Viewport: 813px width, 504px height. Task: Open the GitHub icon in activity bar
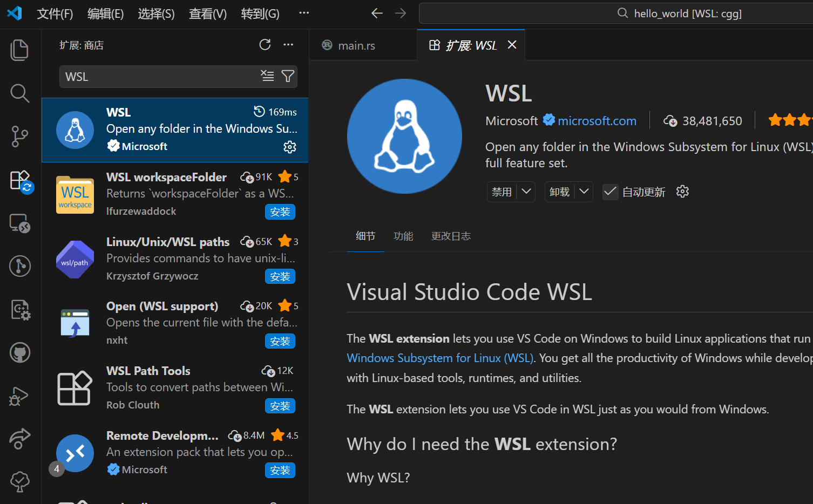(20, 353)
